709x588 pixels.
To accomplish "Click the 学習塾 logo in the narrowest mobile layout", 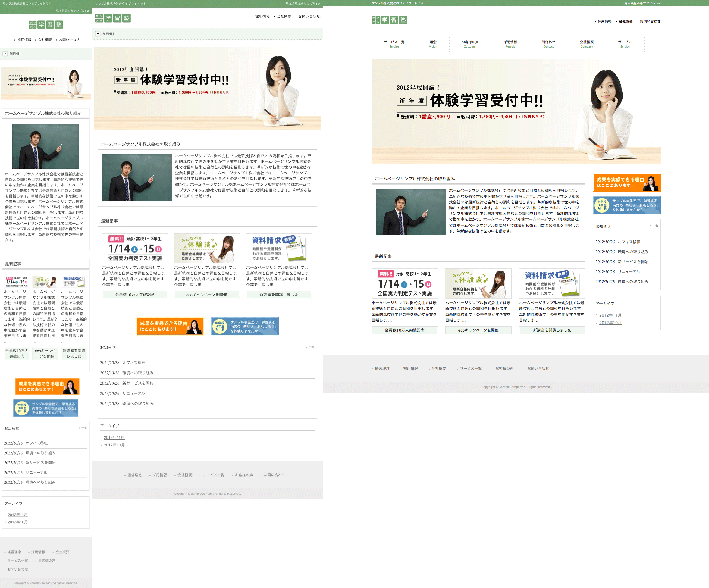I will 45,25.
